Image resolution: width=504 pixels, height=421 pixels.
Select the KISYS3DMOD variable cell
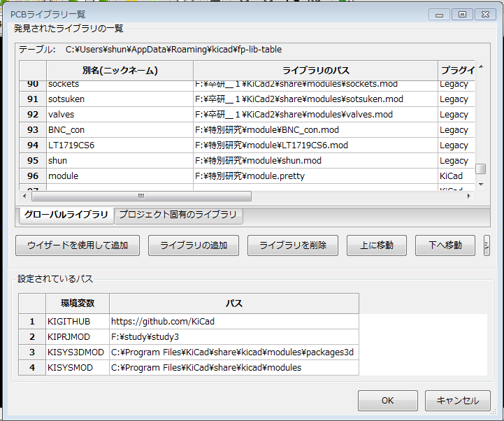(x=78, y=352)
